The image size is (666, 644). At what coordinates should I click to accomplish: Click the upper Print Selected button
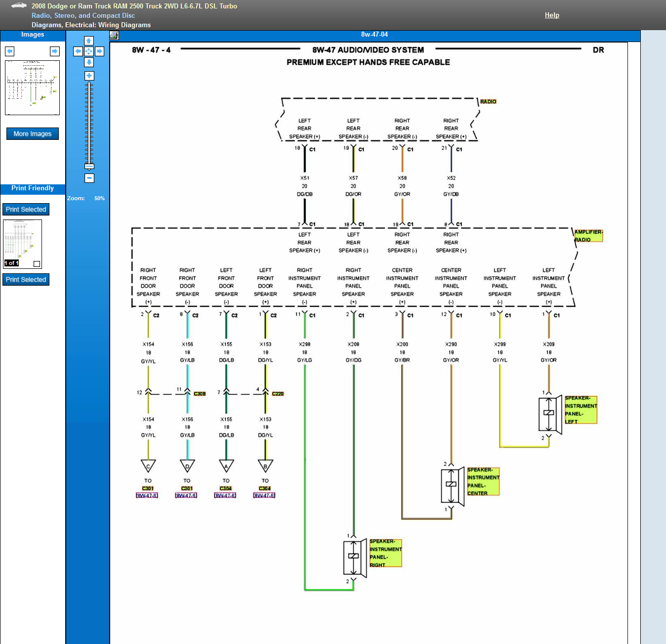26,210
